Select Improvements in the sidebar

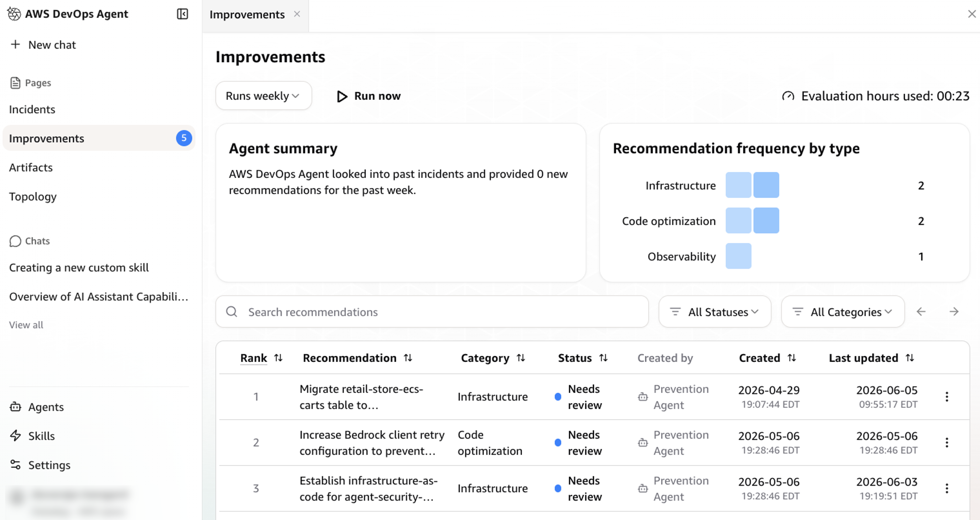click(98, 138)
